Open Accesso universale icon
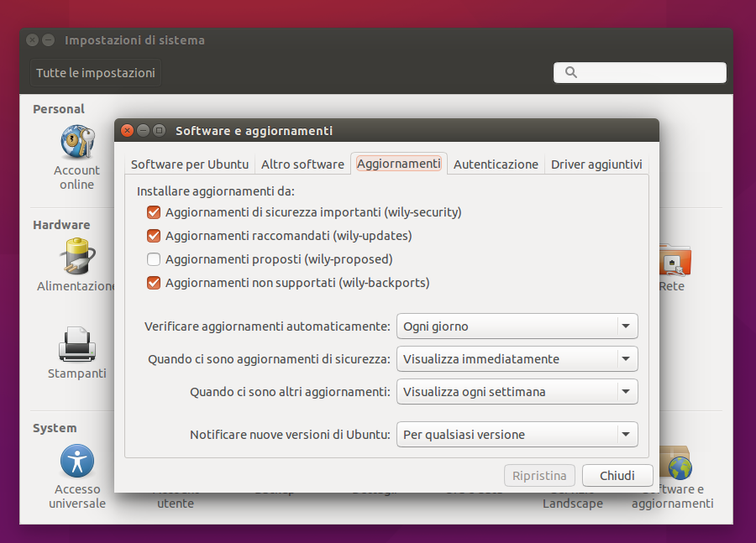The width and height of the screenshot is (756, 543). tap(77, 461)
